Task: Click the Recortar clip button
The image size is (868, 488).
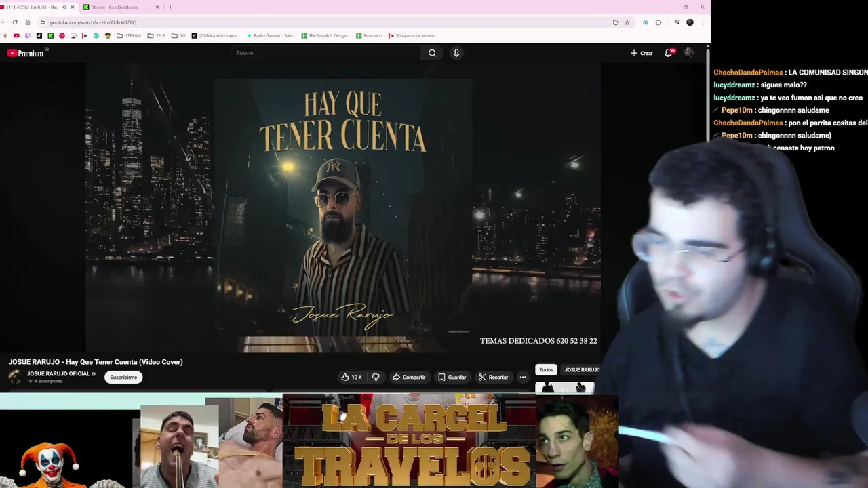Action: pyautogui.click(x=493, y=377)
